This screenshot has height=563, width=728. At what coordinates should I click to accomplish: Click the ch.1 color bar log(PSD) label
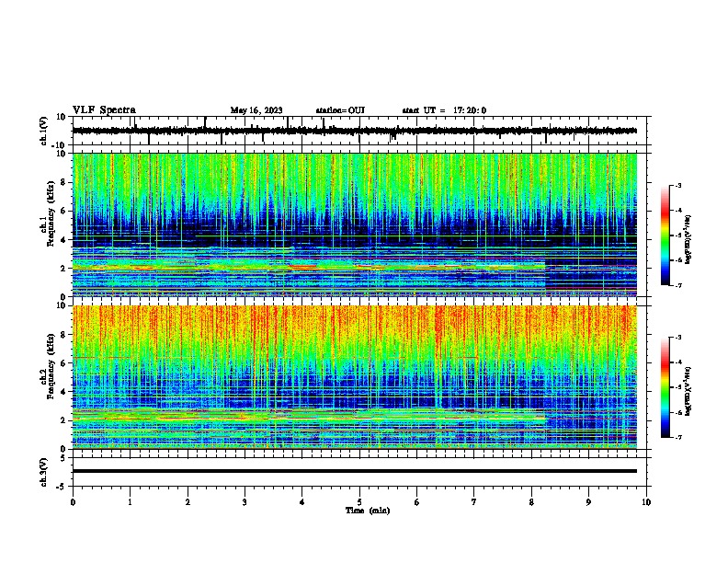click(688, 239)
